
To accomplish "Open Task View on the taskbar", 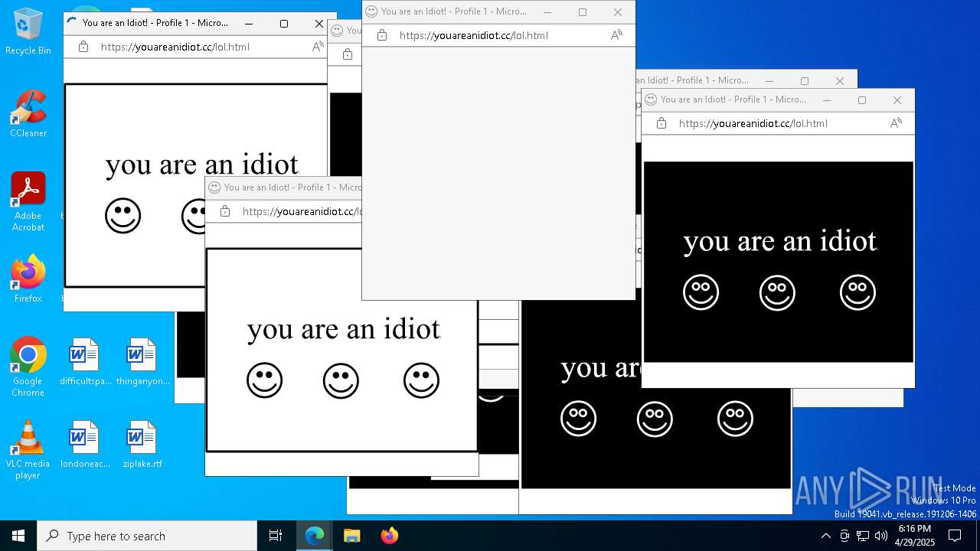I will 276,536.
